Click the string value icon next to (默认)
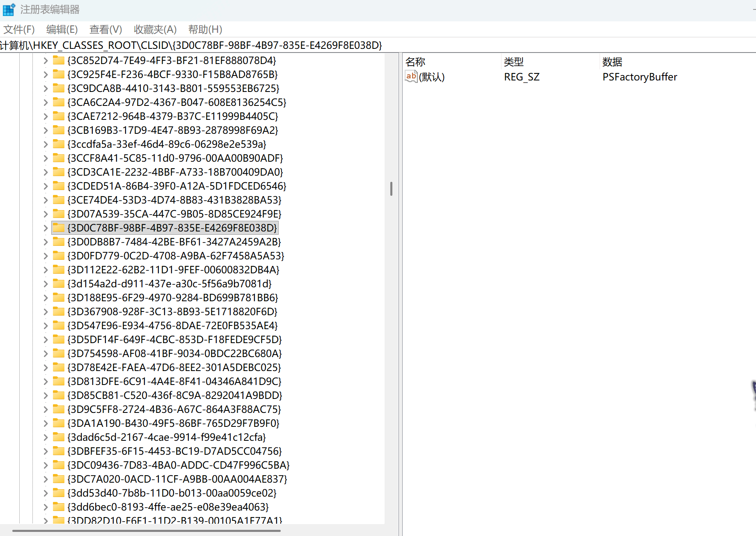 pyautogui.click(x=411, y=77)
